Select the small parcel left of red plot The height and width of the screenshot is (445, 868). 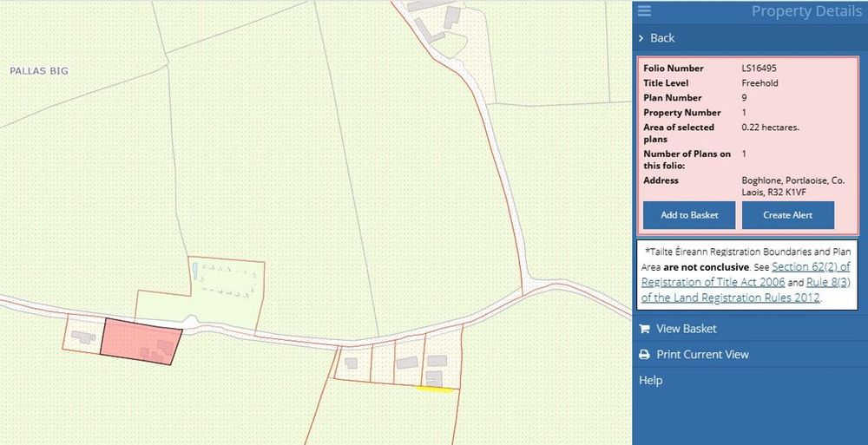point(83,334)
